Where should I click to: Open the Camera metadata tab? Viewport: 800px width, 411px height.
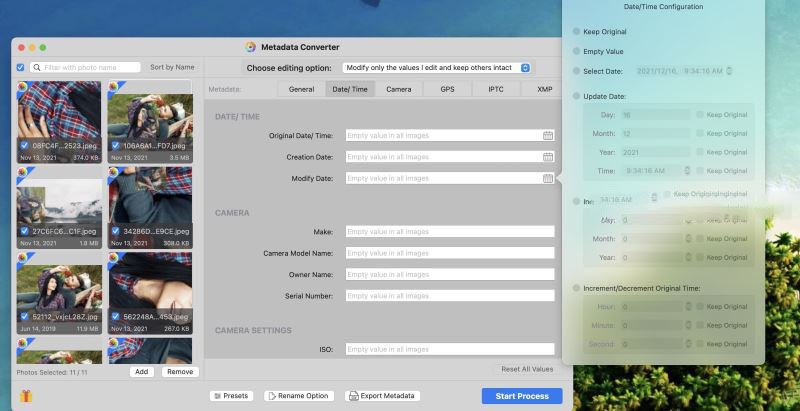coord(398,89)
